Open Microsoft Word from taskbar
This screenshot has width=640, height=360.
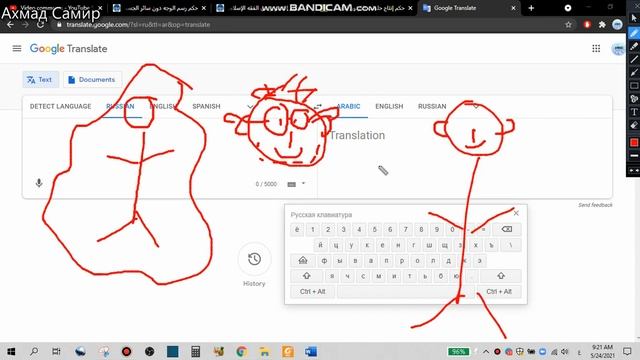coord(311,351)
